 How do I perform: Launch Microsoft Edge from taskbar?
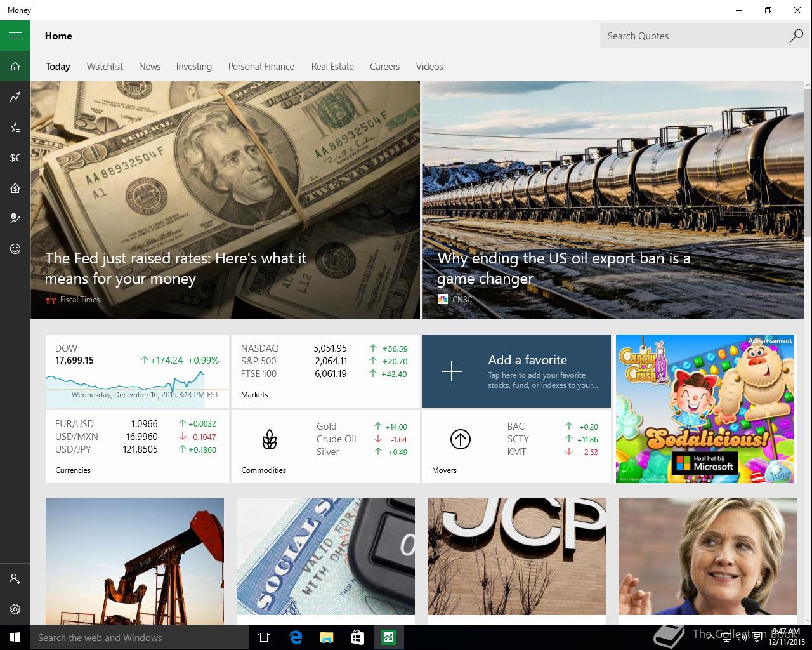295,637
